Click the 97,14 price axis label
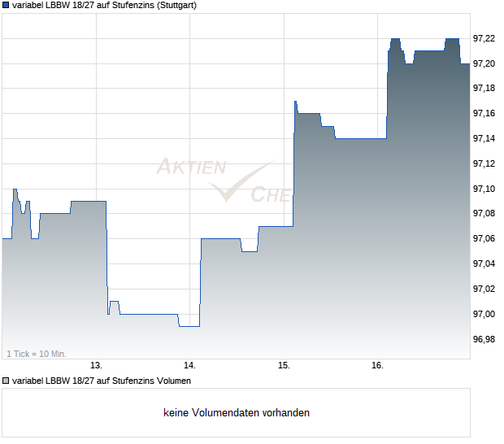The height and width of the screenshot is (444, 504). click(x=484, y=138)
